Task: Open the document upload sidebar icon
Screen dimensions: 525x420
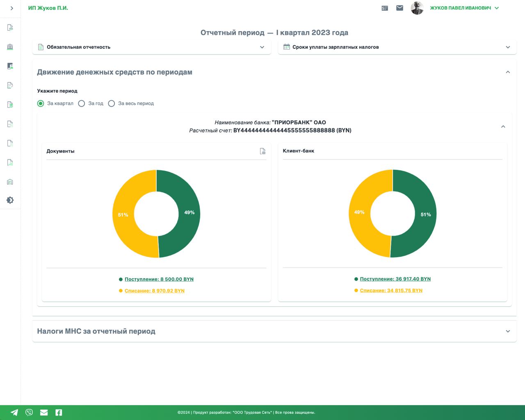Action: [x=10, y=27]
